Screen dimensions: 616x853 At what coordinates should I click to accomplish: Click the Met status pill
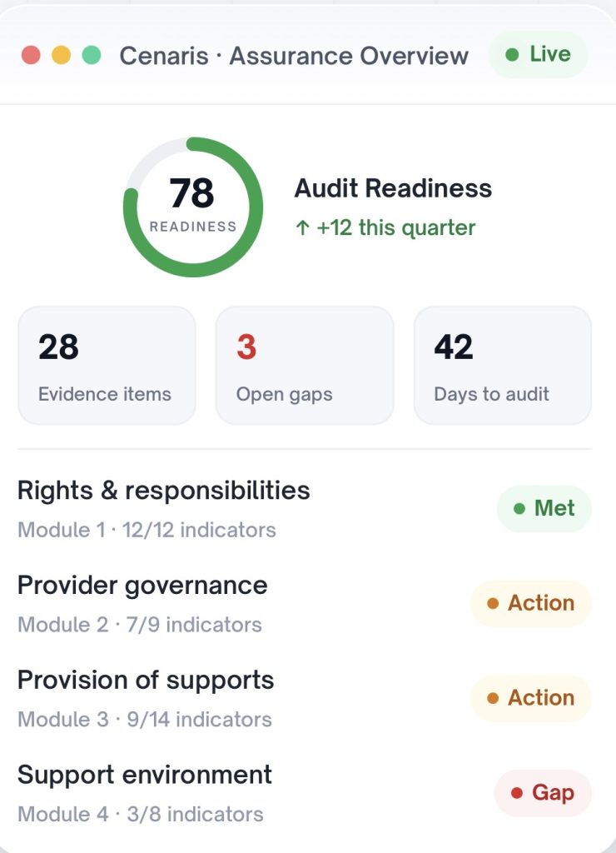click(x=544, y=509)
